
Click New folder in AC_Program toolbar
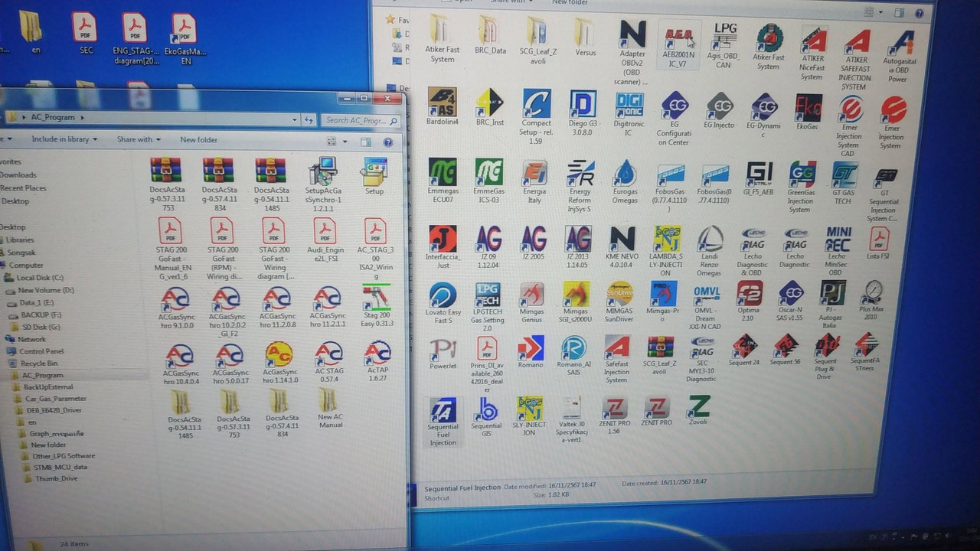(198, 140)
